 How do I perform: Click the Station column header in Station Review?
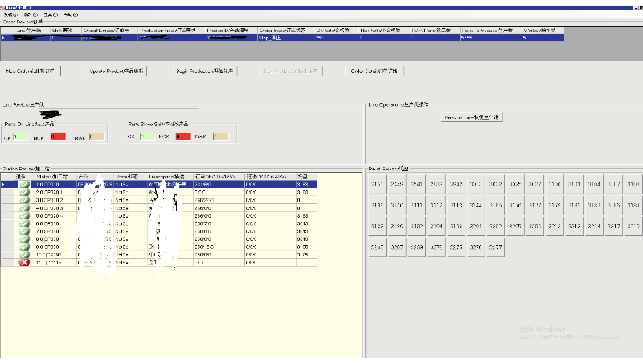coord(55,177)
